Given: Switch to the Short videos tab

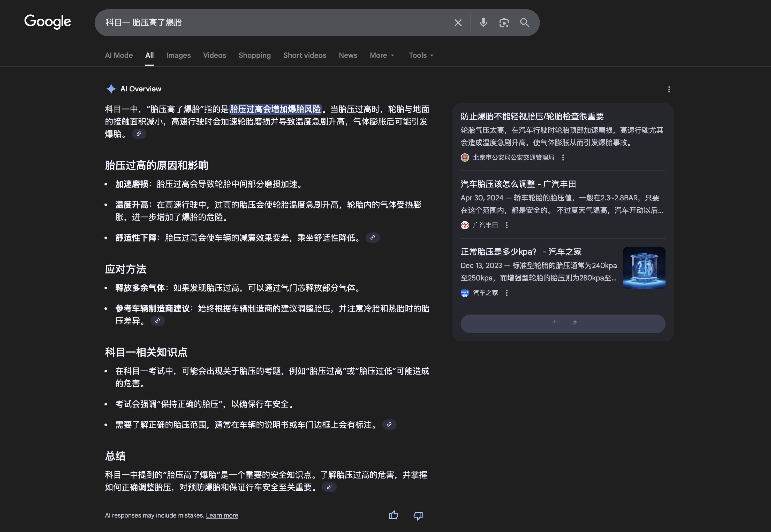Looking at the screenshot, I should coord(305,55).
